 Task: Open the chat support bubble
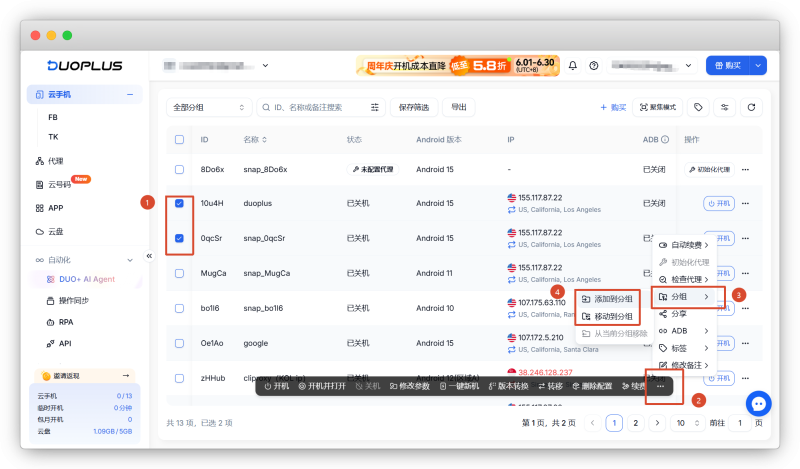(758, 404)
